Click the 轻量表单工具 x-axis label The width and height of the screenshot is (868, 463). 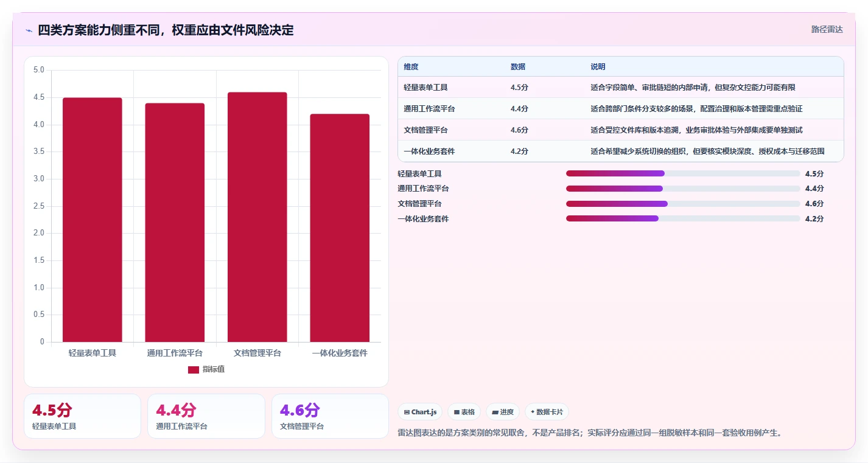point(93,353)
